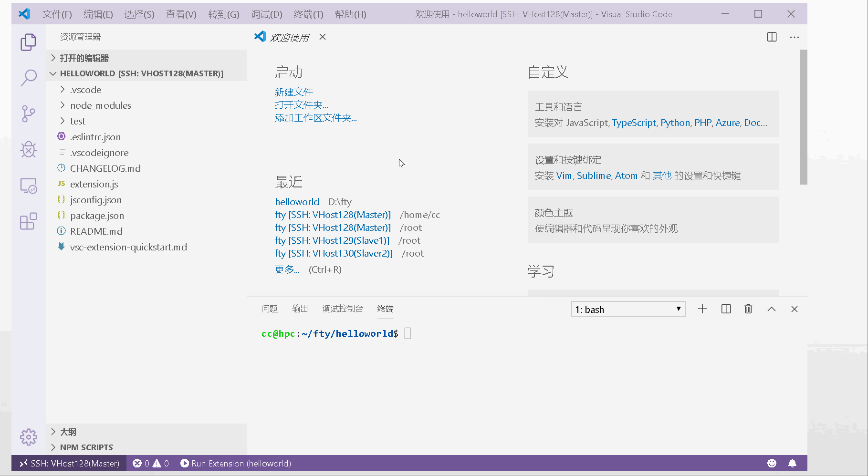
Task: Open the Debug view bug icon
Action: coord(28,149)
